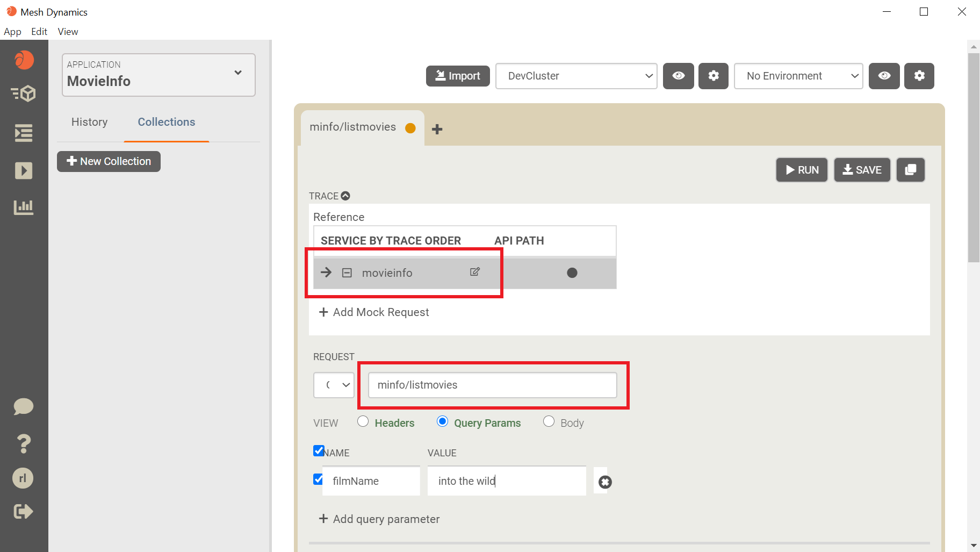Click the request URL input field
This screenshot has height=552, width=980.
(493, 385)
